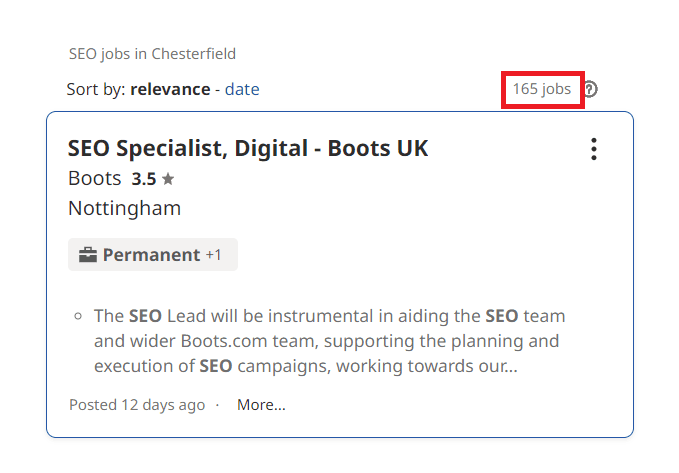
Task: Click the 'SEO jobs in Chesterfield' heading
Action: click(x=152, y=54)
